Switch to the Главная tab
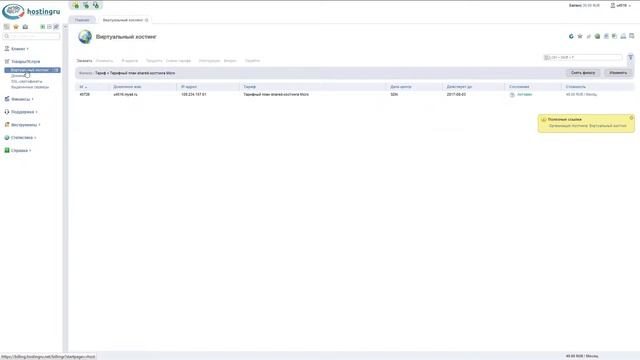The image size is (640, 360). 82,20
